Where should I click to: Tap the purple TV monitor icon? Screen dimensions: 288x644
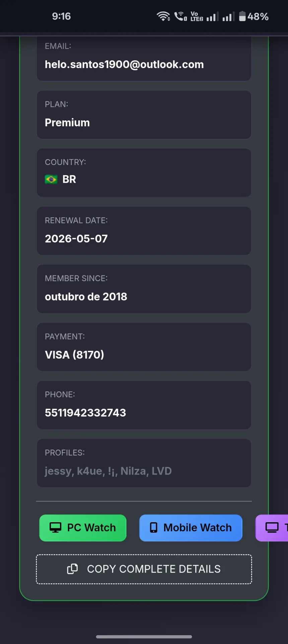coord(272,528)
